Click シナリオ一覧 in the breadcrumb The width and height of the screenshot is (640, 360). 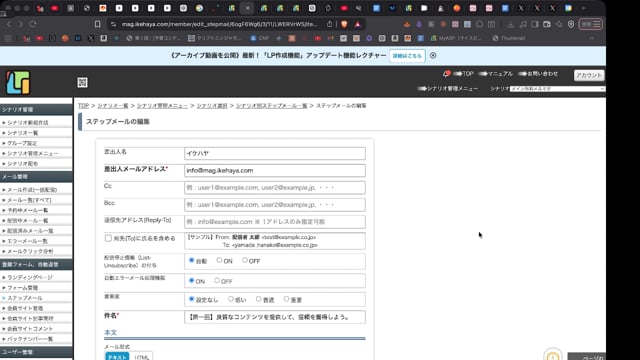[113, 106]
